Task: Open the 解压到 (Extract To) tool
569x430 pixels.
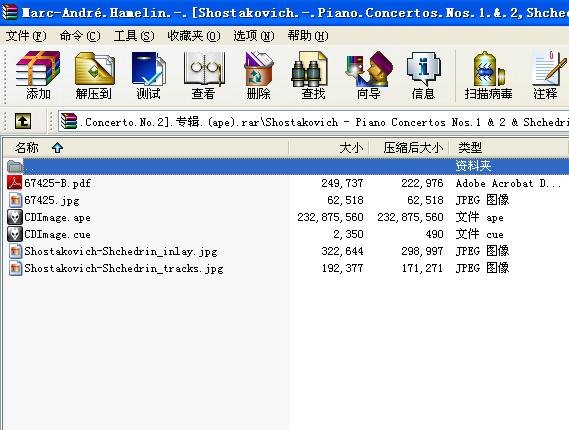Action: (x=94, y=75)
